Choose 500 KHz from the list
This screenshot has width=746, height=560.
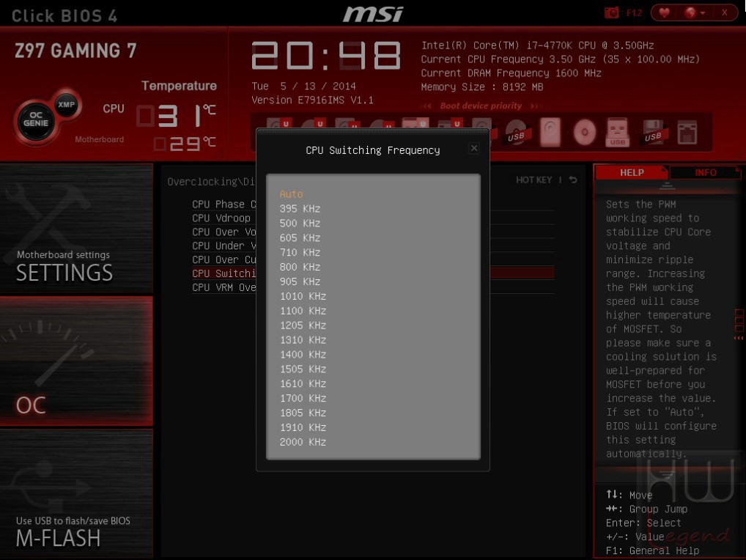point(300,223)
